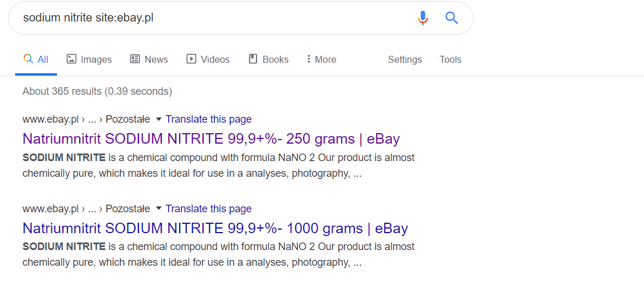644x289 pixels.
Task: Expand dropdown arrow beside the 250 grams result URL
Action: (159, 119)
